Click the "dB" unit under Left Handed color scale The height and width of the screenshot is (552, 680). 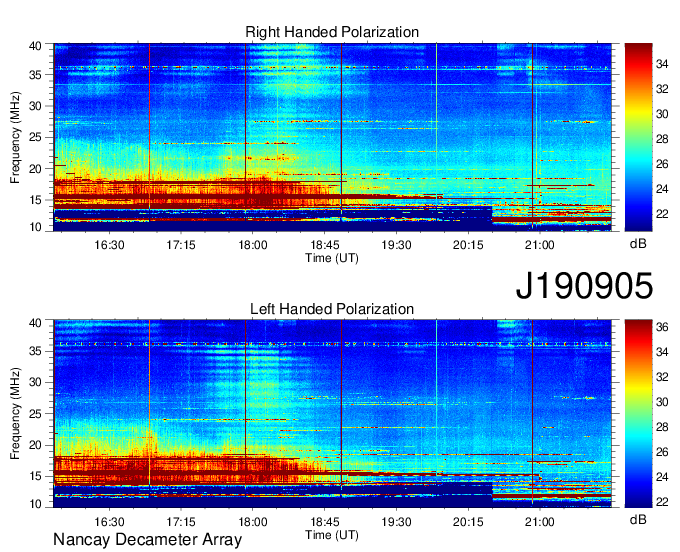pyautogui.click(x=638, y=520)
